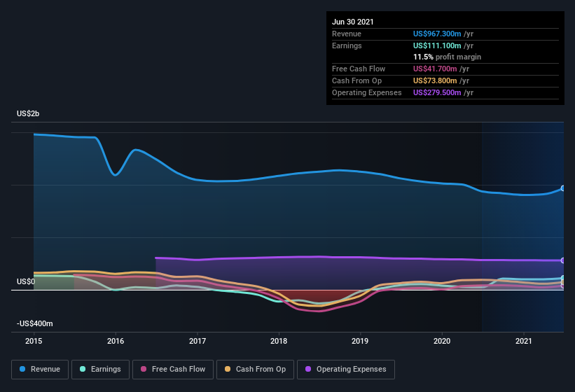
Task: Click the US$967.300m revenue value in tooltip
Action: pos(437,34)
